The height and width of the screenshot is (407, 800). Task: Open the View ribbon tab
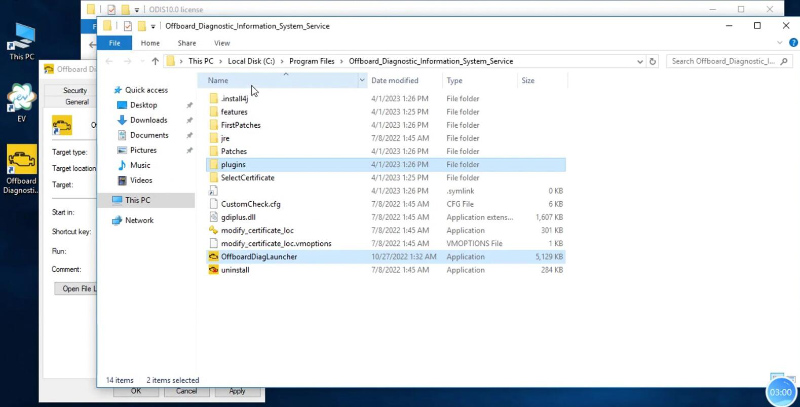(222, 43)
